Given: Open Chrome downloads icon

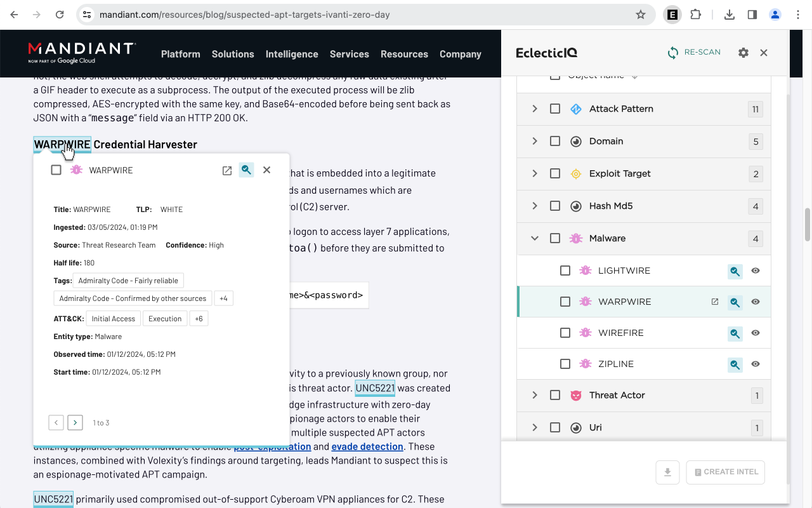Looking at the screenshot, I should (x=730, y=15).
